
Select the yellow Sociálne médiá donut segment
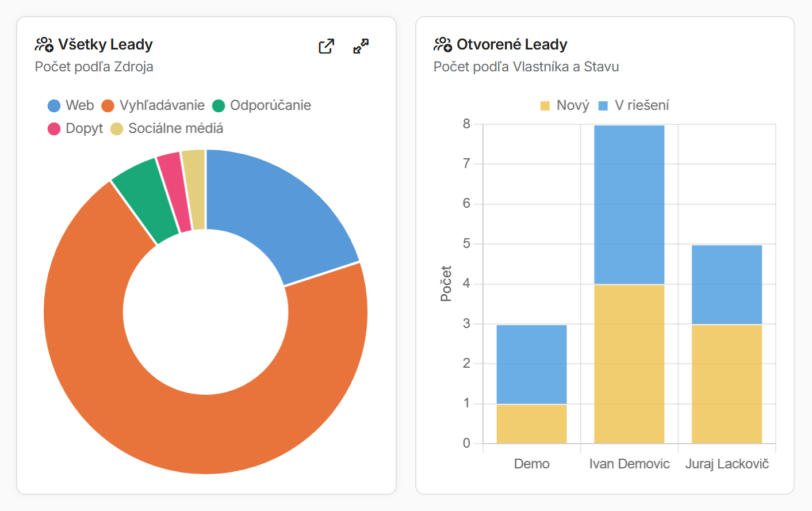coord(196,189)
